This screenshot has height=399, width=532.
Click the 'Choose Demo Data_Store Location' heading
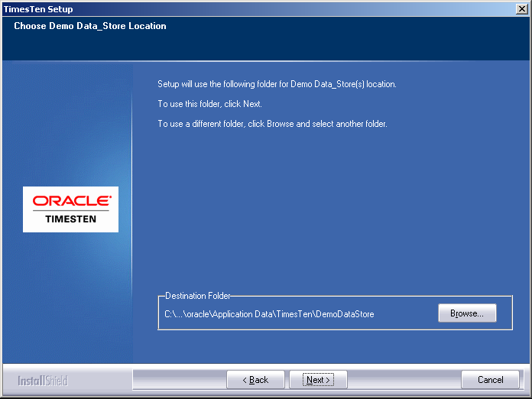click(x=90, y=26)
